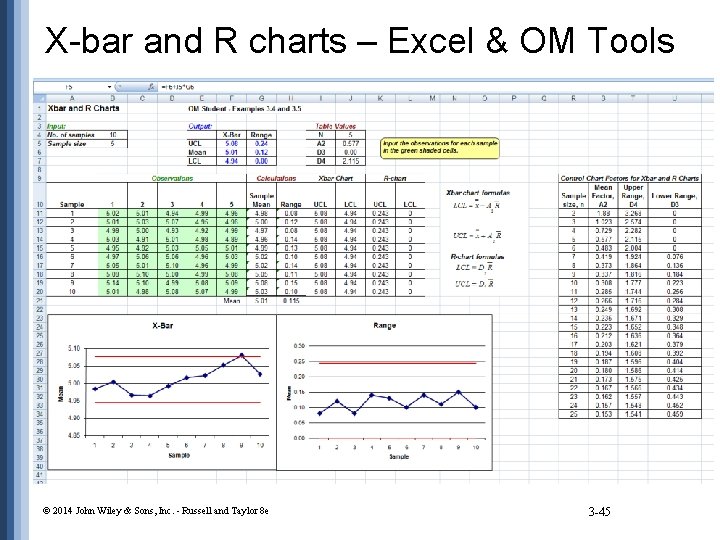Image resolution: width=720 pixels, height=540 pixels.
Task: Click 'OM Student - Examples 3.4 and 3.5' text
Action: coord(245,109)
